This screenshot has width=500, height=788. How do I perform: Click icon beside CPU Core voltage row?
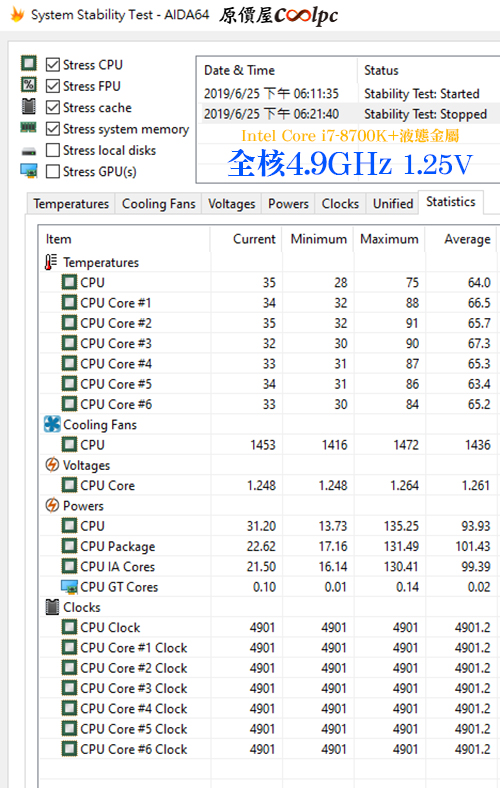pos(69,485)
